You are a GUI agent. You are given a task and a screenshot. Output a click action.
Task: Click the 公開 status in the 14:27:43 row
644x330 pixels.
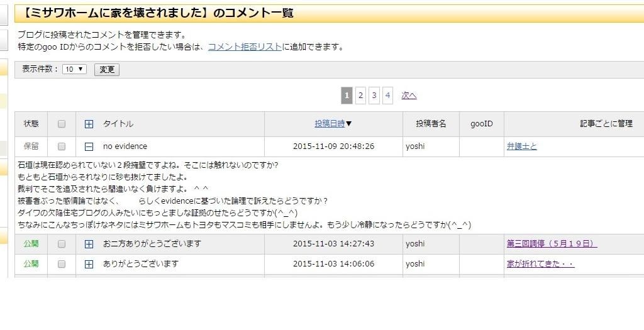click(x=31, y=244)
